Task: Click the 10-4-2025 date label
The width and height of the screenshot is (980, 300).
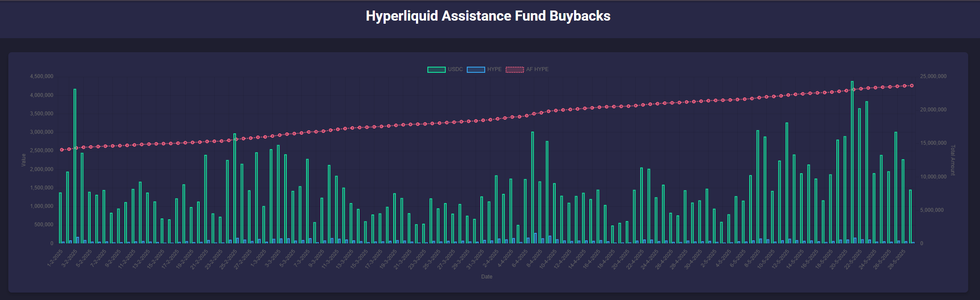Action: pos(548,259)
